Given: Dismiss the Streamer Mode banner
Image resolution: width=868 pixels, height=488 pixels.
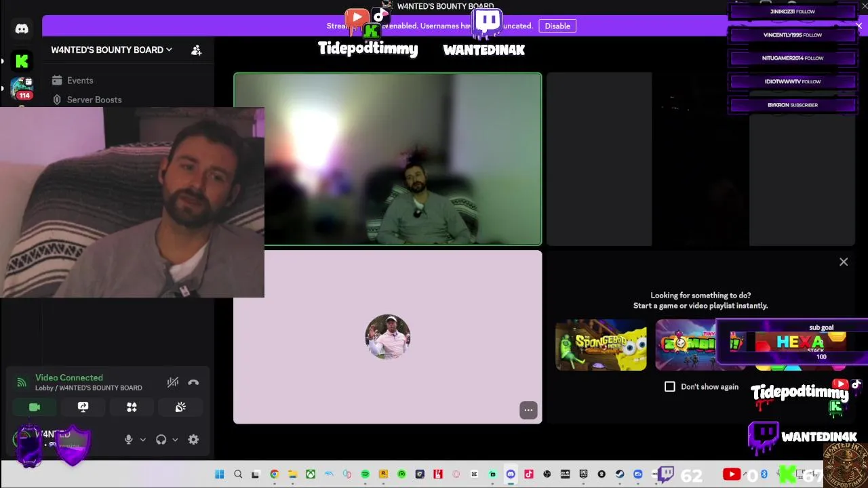Looking at the screenshot, I should [859, 26].
